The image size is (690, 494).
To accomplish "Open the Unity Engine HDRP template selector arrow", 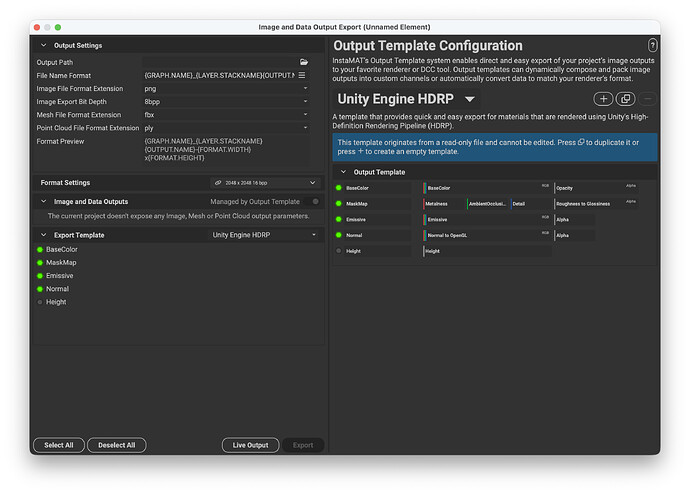I will click(x=470, y=99).
